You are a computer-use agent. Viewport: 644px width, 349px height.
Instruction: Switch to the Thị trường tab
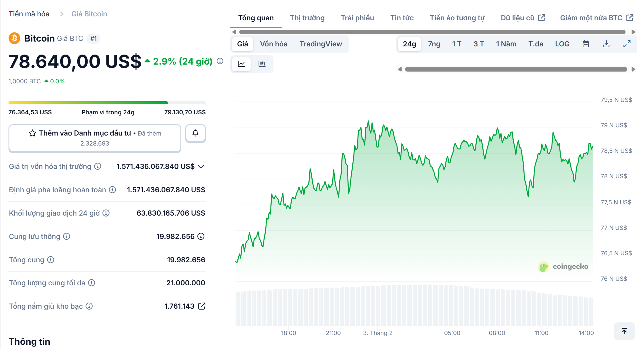click(x=307, y=18)
